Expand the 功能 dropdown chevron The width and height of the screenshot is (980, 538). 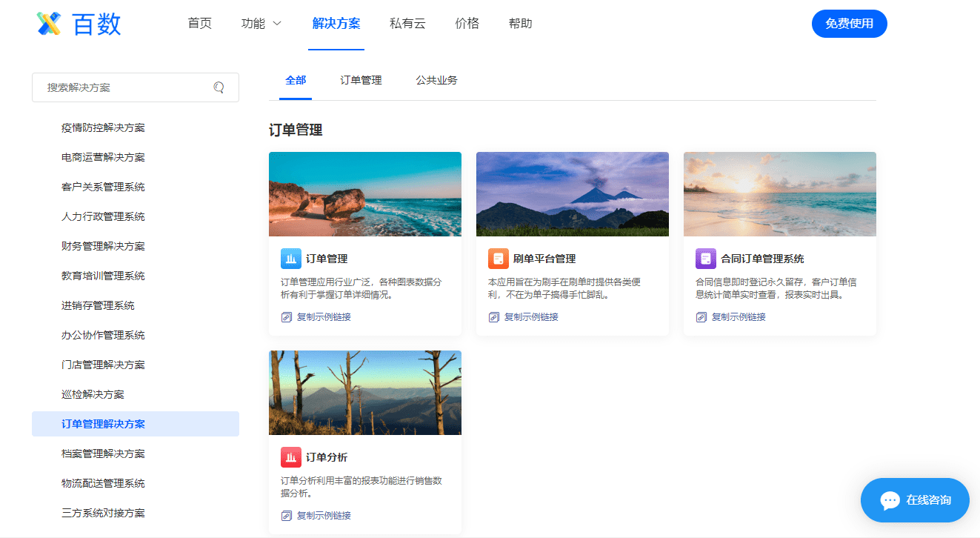[277, 24]
